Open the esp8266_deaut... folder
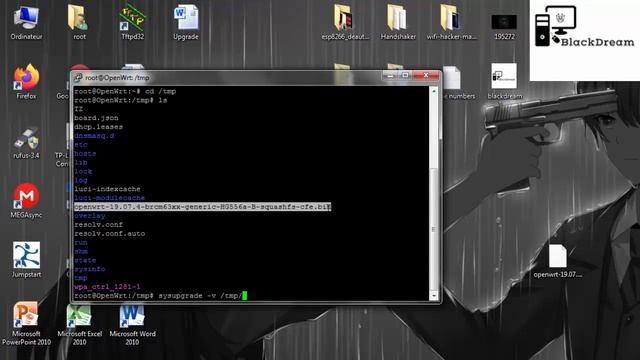Image resolution: width=640 pixels, height=360 pixels. (x=345, y=22)
